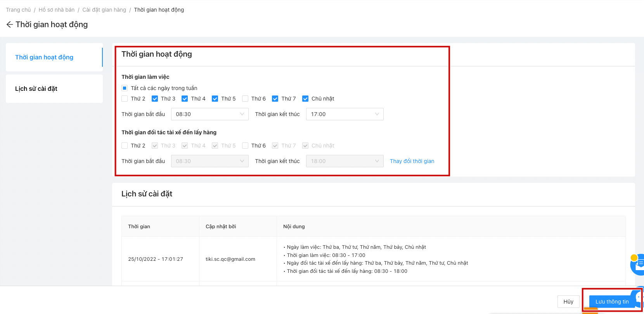The height and width of the screenshot is (314, 644).
Task: Go to 'Hồ sơ nhà bán' breadcrumb
Action: coord(57,10)
